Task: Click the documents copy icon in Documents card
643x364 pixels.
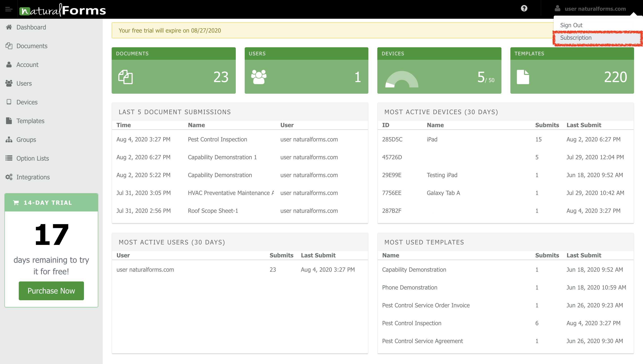Action: tap(125, 77)
